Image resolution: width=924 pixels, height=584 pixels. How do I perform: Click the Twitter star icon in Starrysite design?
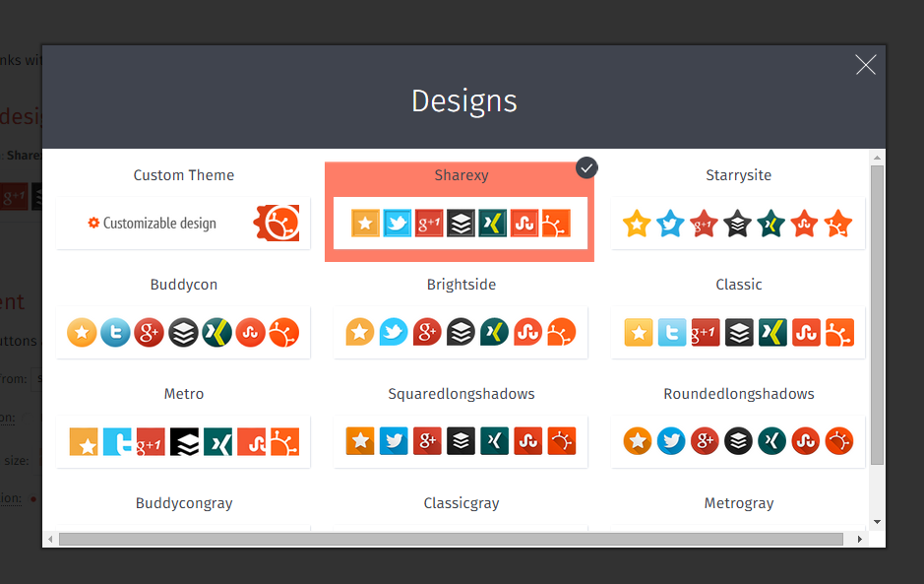tap(670, 224)
